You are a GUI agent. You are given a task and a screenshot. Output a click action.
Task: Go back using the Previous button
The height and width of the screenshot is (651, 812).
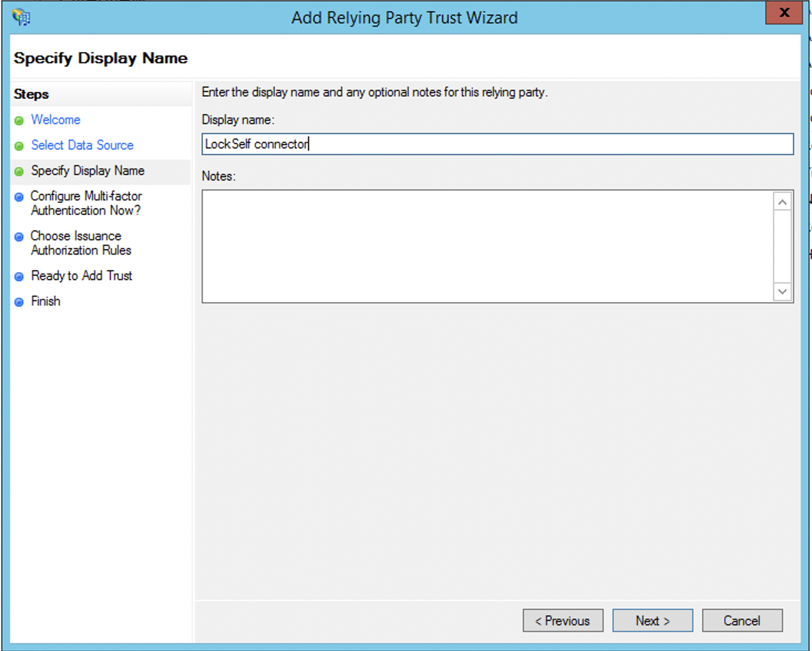pyautogui.click(x=563, y=620)
